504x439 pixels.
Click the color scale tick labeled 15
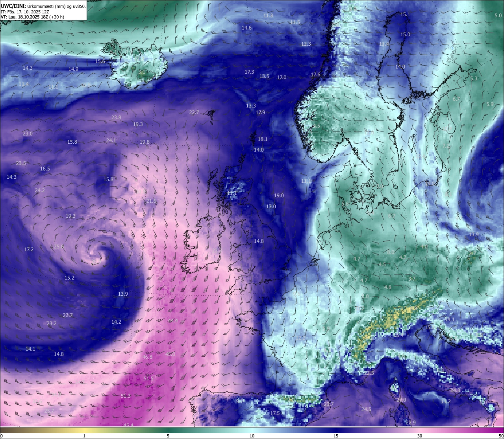336,436
